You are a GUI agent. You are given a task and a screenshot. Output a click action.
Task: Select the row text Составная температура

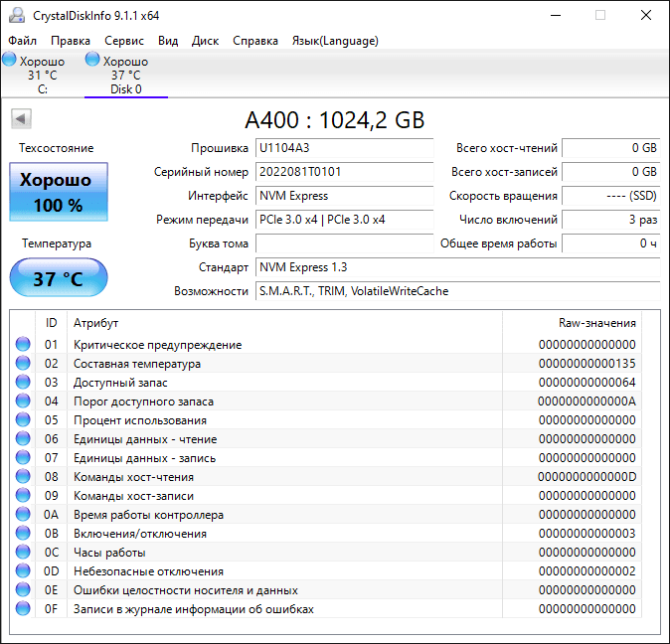(137, 364)
